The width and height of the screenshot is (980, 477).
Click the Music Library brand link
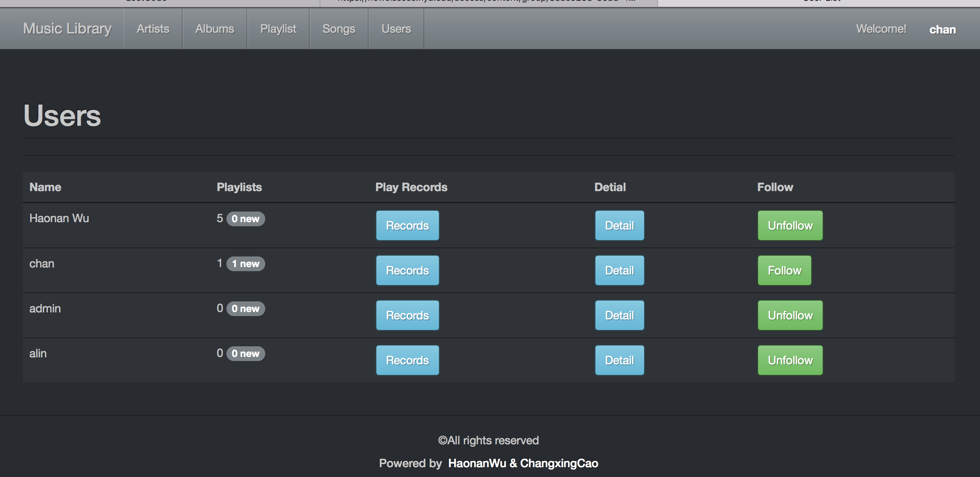pos(67,29)
